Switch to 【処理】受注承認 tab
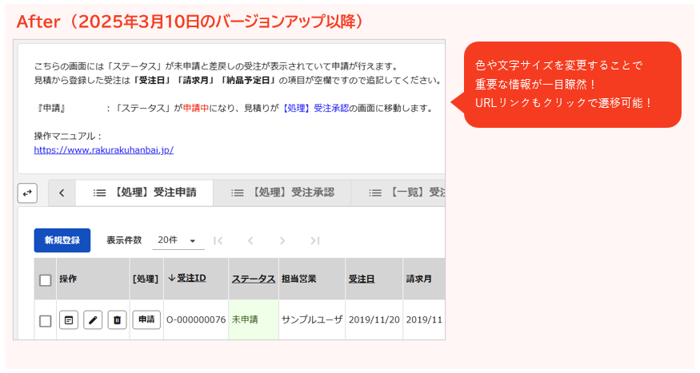The image size is (700, 373). click(x=282, y=192)
